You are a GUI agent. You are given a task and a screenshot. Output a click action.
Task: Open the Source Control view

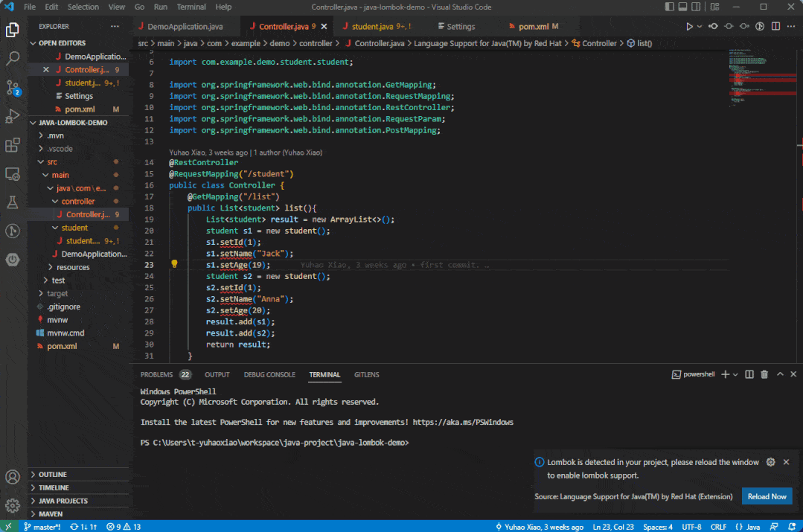13,87
